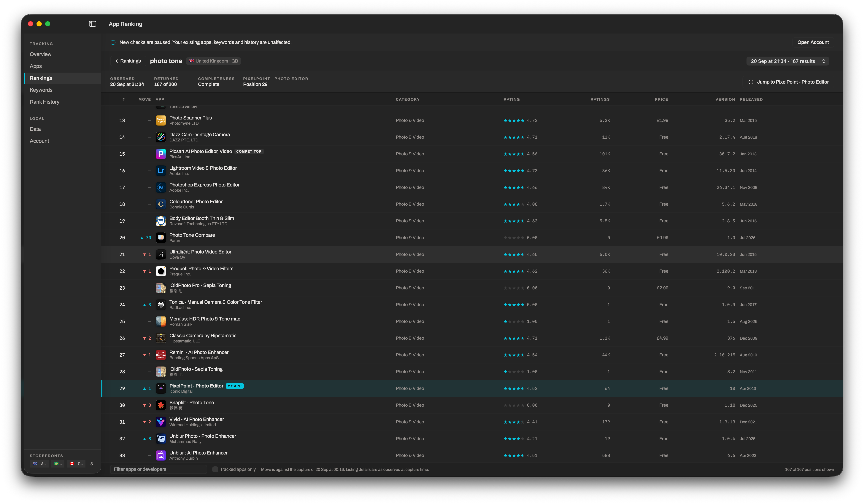864x504 pixels.
Task: Click the RATING column header
Action: click(x=511, y=99)
